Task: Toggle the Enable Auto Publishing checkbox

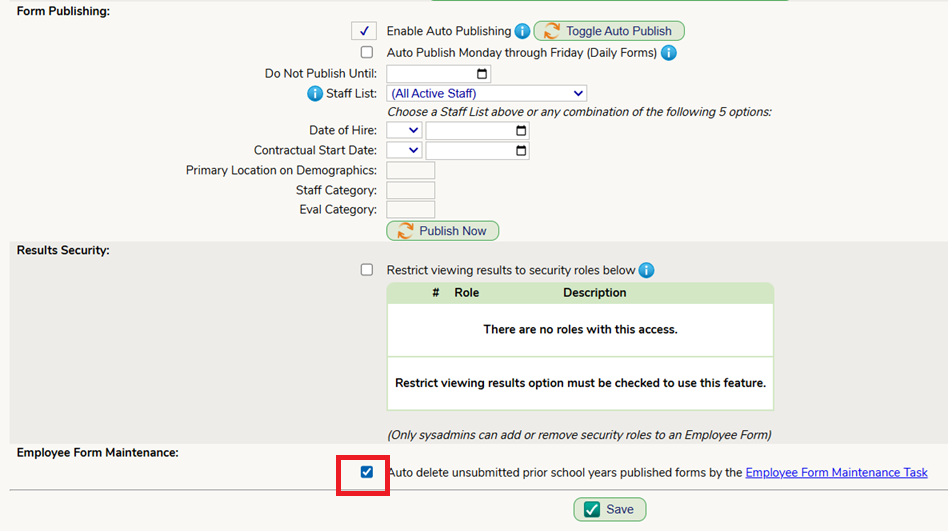Action: (x=364, y=31)
